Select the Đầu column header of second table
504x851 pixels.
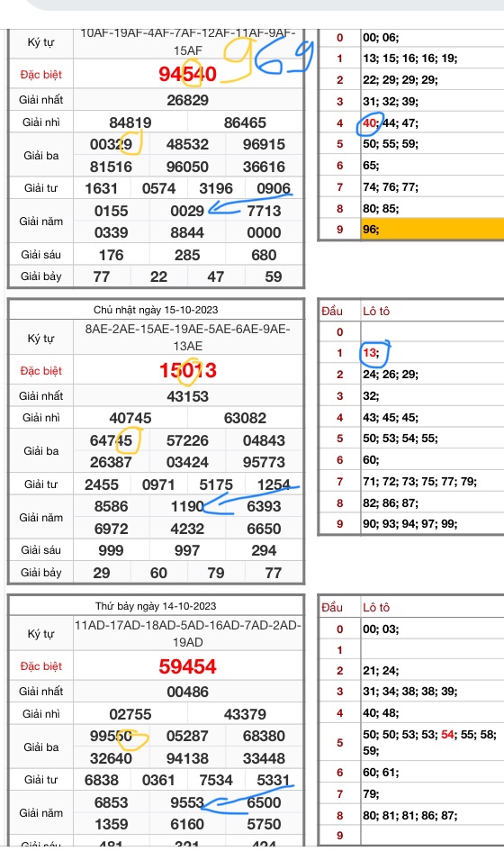[332, 311]
